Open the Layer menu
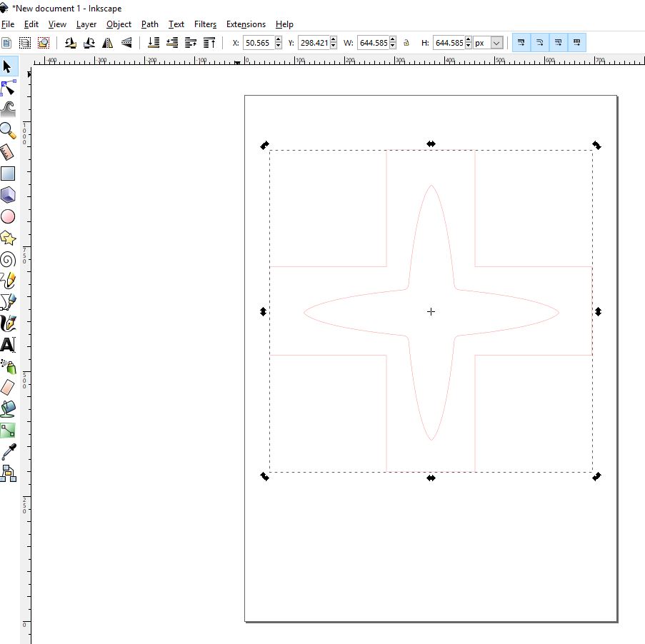This screenshot has width=645, height=644. click(86, 24)
